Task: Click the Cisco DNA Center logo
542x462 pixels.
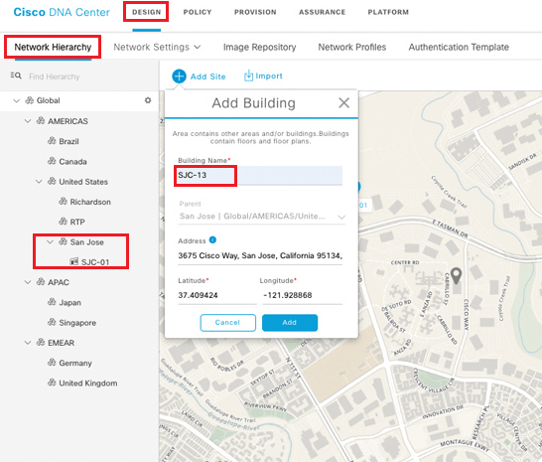Action: [x=62, y=12]
